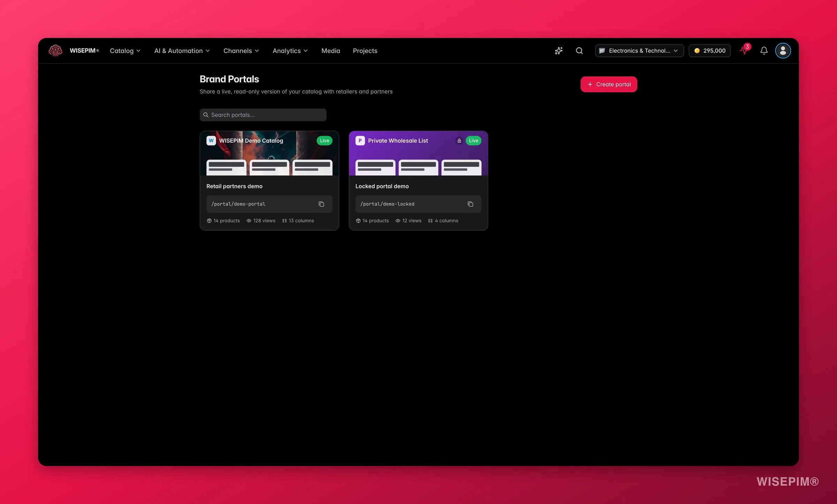
Task: Expand the AI & Automation menu
Action: (x=182, y=51)
